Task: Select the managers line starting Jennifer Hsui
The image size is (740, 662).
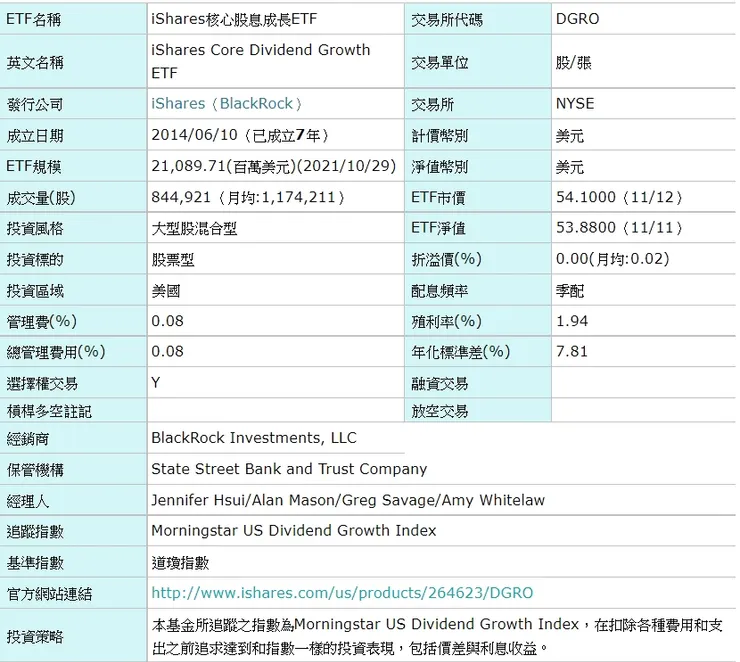Action: point(348,500)
